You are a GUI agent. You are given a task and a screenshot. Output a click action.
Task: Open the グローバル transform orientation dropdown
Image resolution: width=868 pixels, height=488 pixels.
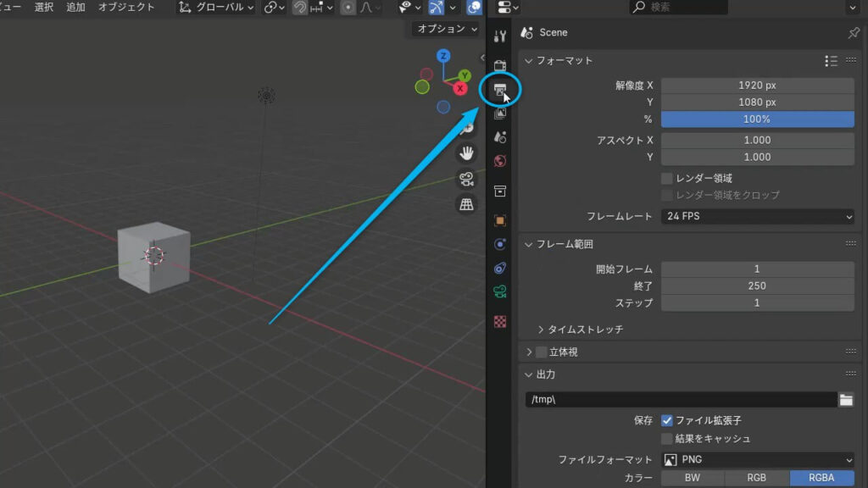tap(216, 7)
